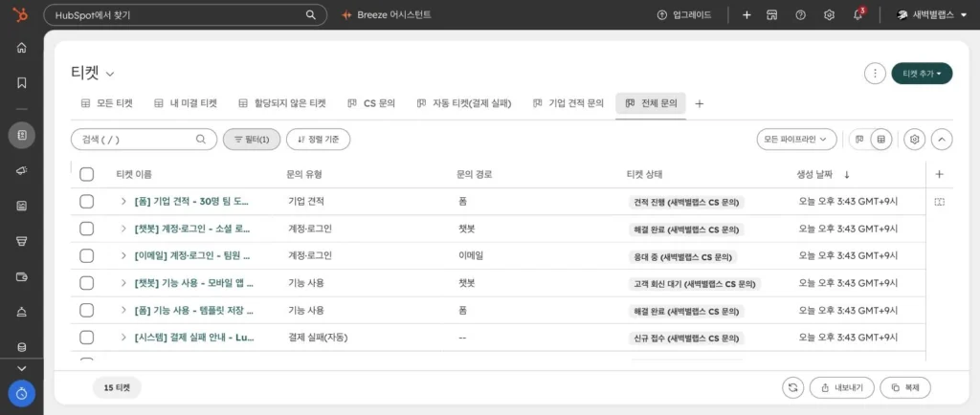
Task: Click the 내보내기 export button
Action: coord(842,387)
